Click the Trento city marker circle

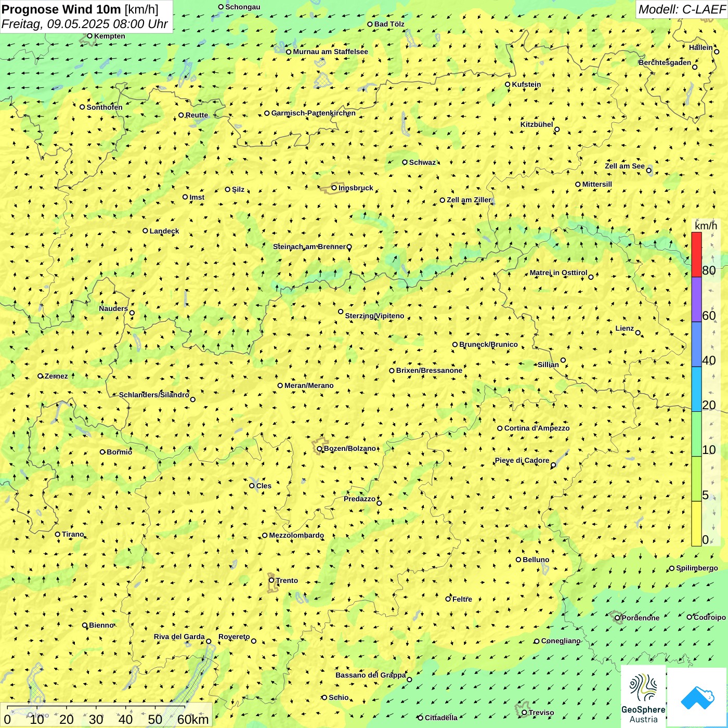[271, 580]
